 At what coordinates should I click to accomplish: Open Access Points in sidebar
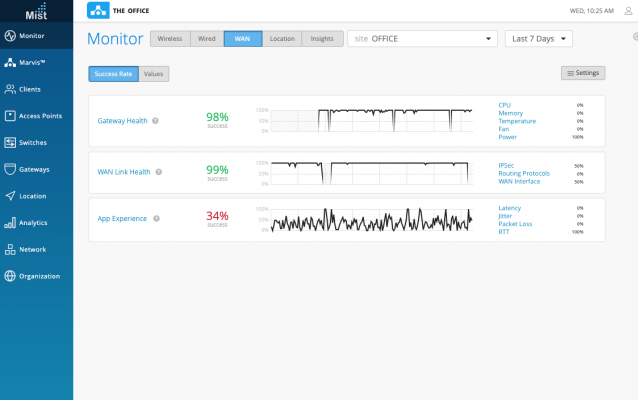(x=10, y=116)
